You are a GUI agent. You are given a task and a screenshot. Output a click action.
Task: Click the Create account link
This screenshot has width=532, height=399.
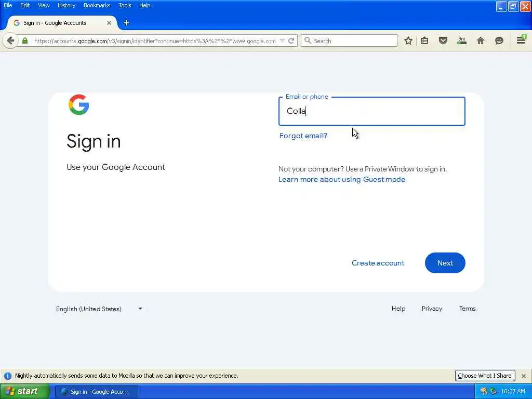pos(378,263)
